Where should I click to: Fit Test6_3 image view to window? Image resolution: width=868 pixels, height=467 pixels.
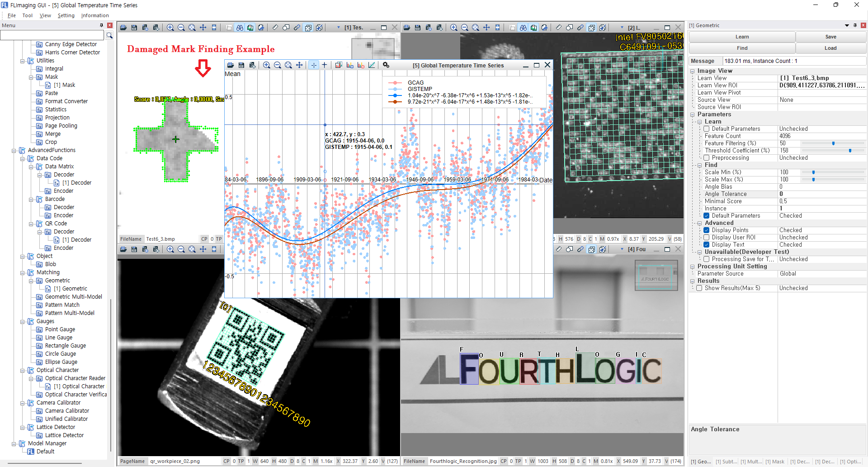(192, 28)
